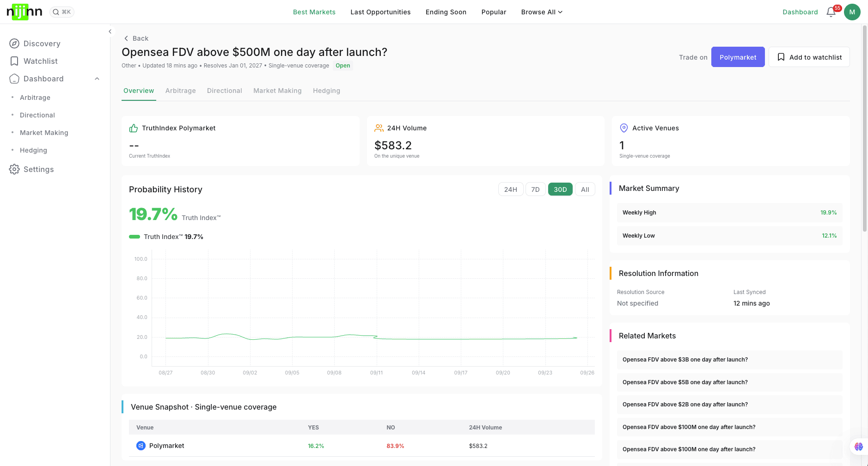Show All probability history
This screenshot has height=466, width=868.
tap(585, 189)
